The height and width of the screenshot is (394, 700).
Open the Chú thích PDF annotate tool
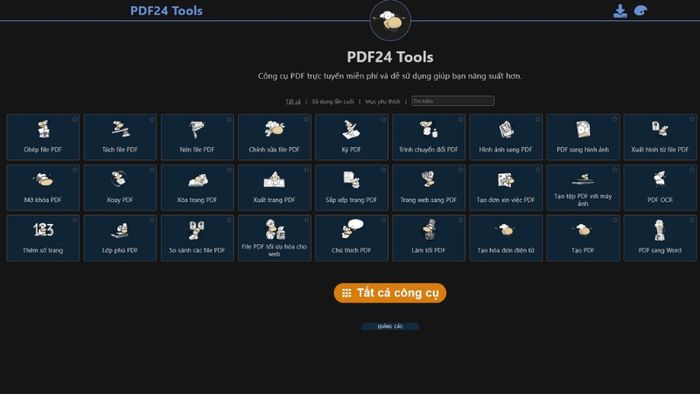pyautogui.click(x=352, y=238)
